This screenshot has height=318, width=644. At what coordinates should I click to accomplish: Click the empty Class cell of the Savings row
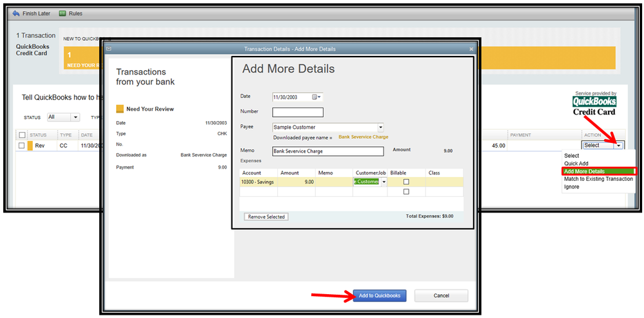click(x=444, y=182)
